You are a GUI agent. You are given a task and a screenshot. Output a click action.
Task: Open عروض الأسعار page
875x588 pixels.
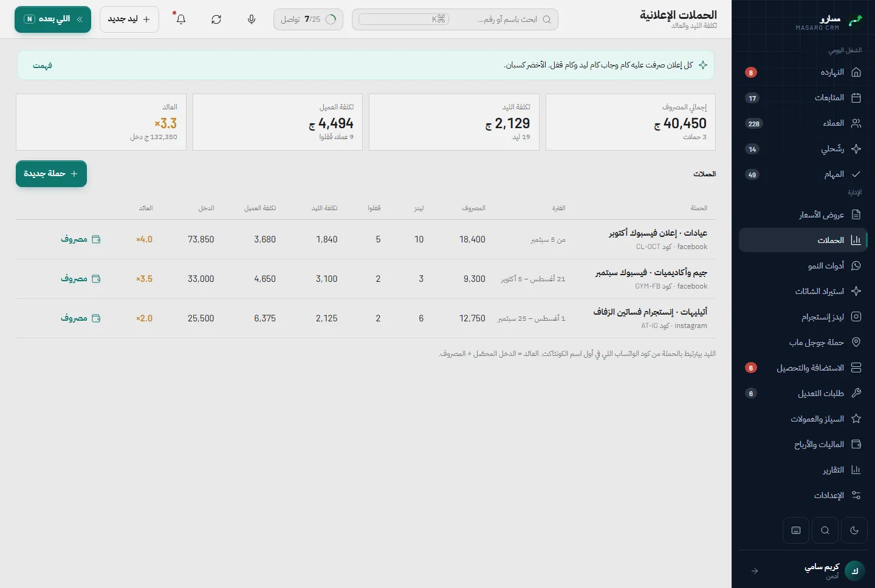point(803,214)
